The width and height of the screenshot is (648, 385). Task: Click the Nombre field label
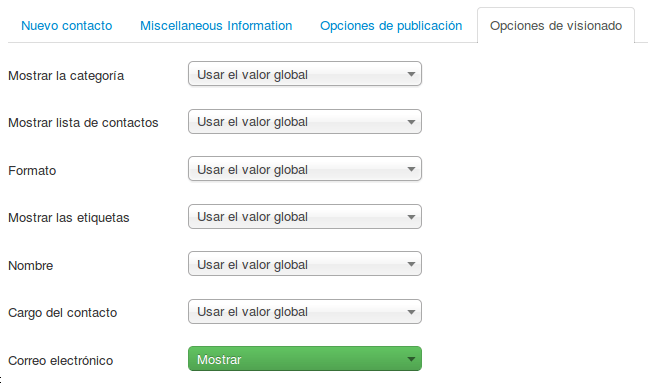pyautogui.click(x=31, y=266)
